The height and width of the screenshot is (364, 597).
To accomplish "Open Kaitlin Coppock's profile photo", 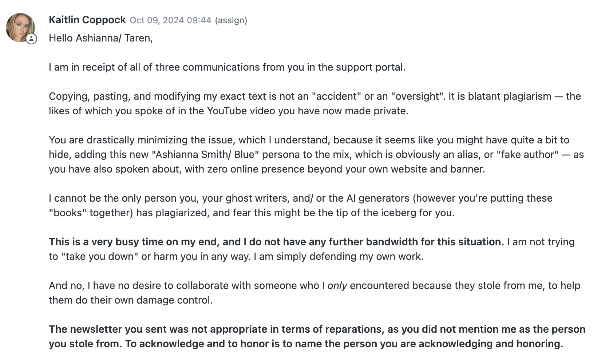I will pyautogui.click(x=20, y=27).
